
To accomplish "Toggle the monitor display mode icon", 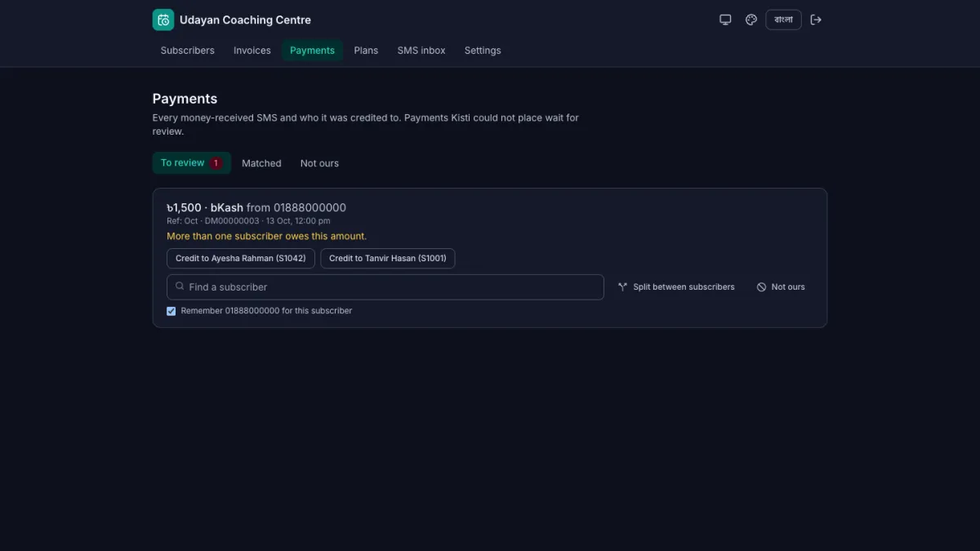I will pos(725,20).
